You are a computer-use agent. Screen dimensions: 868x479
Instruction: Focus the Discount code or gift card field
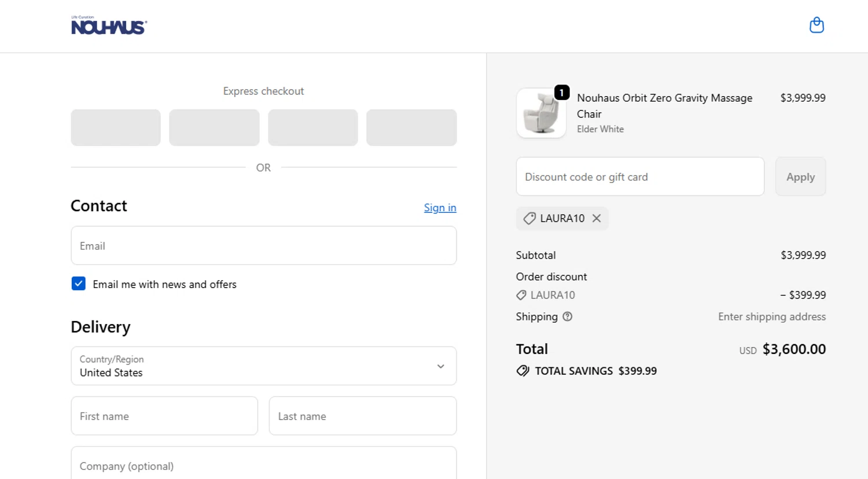pos(640,176)
